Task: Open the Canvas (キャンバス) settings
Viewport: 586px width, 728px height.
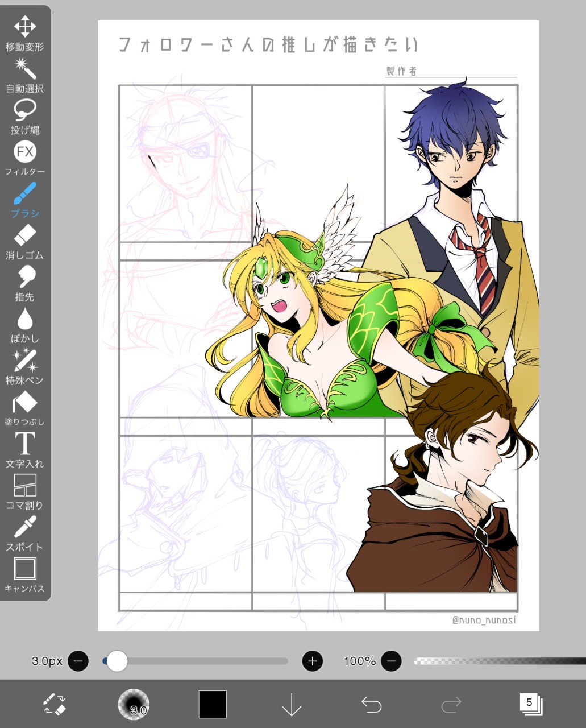Action: [25, 575]
